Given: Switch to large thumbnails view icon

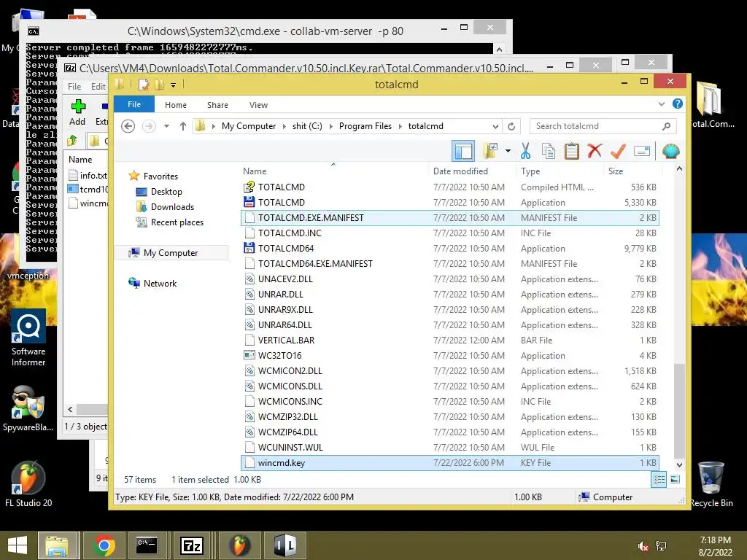Looking at the screenshot, I should pos(675,480).
